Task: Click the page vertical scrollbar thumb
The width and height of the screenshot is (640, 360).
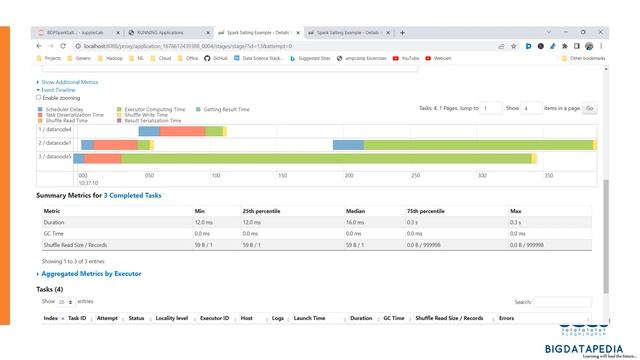Action: click(606, 236)
